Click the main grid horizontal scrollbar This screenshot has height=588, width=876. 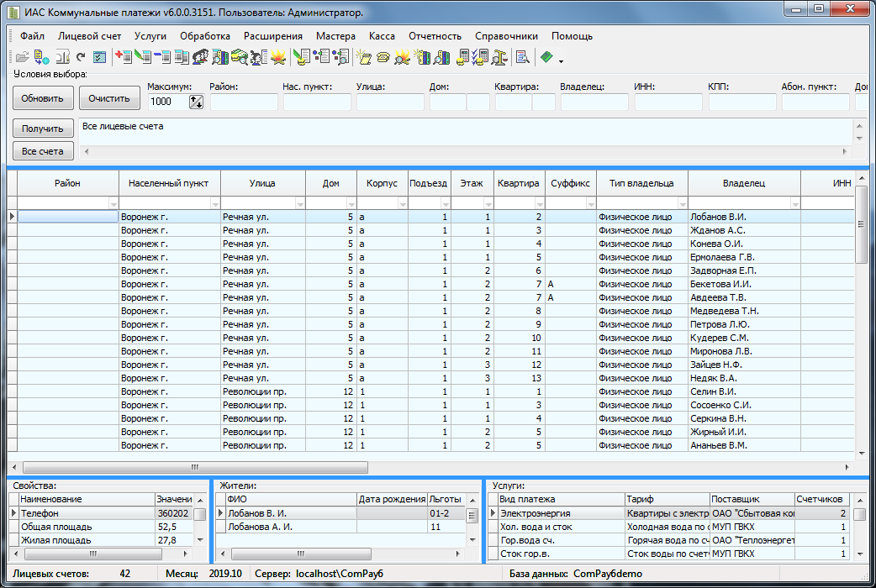coord(195,467)
